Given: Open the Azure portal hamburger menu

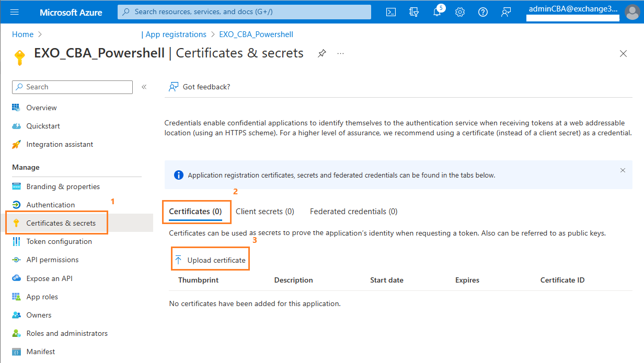Looking at the screenshot, I should tap(15, 12).
